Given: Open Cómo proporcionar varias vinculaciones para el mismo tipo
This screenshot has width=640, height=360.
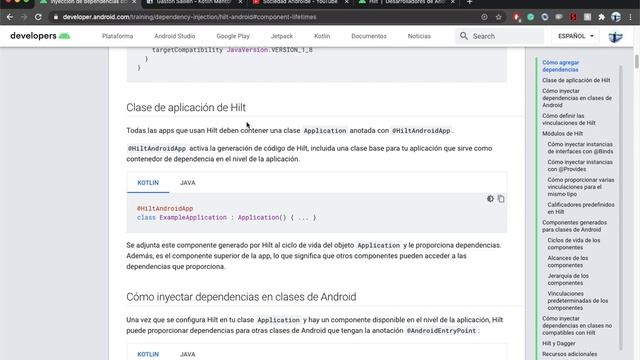Looking at the screenshot, I should click(581, 187).
